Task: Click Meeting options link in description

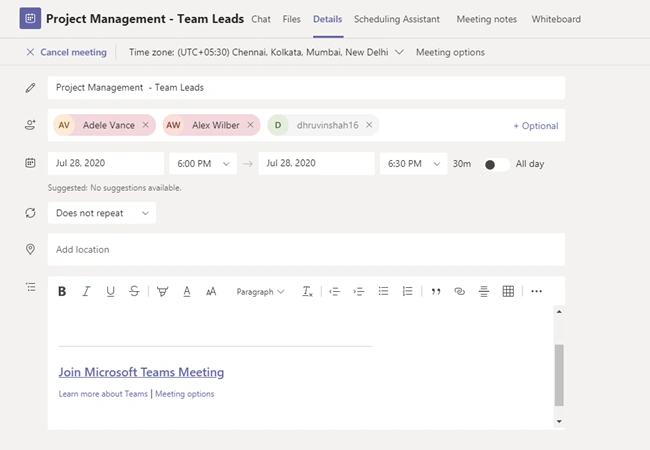Action: point(184,394)
